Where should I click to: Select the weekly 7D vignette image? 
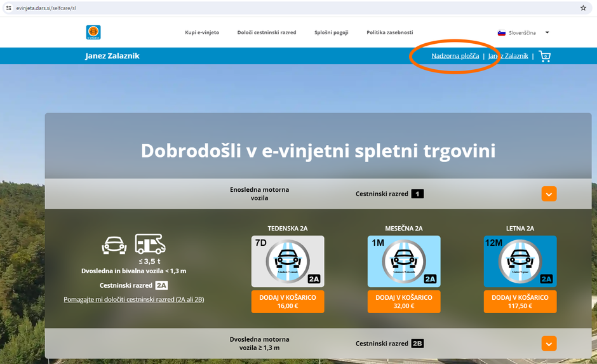288,261
